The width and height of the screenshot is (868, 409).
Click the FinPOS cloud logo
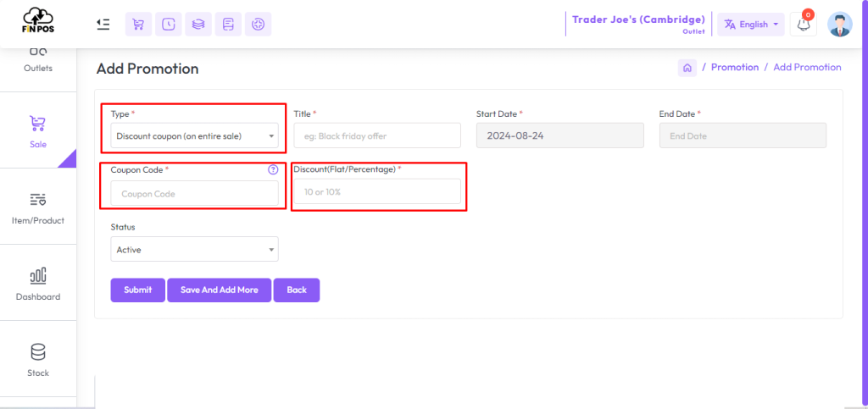coord(38,21)
